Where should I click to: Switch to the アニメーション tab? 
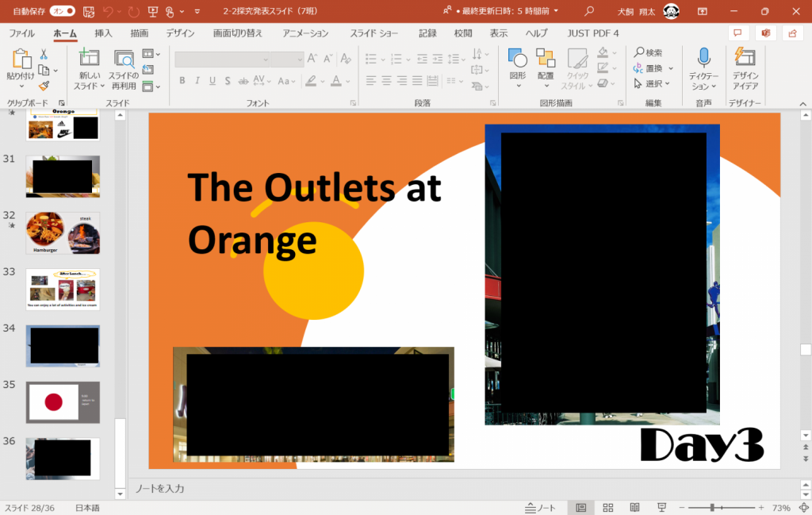(305, 33)
